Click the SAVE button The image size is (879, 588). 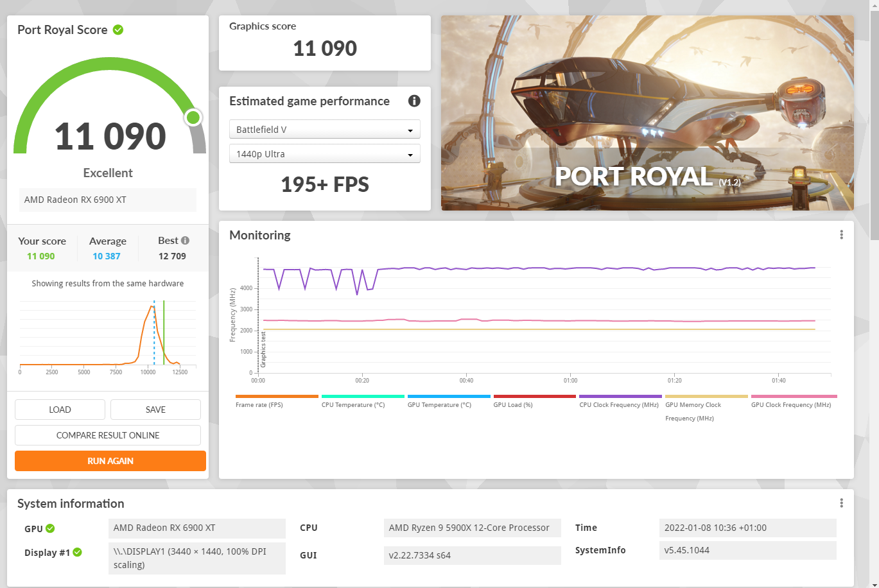coord(155,410)
